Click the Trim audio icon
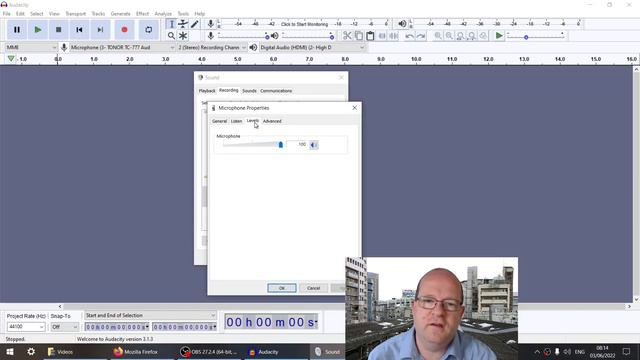 click(382, 36)
